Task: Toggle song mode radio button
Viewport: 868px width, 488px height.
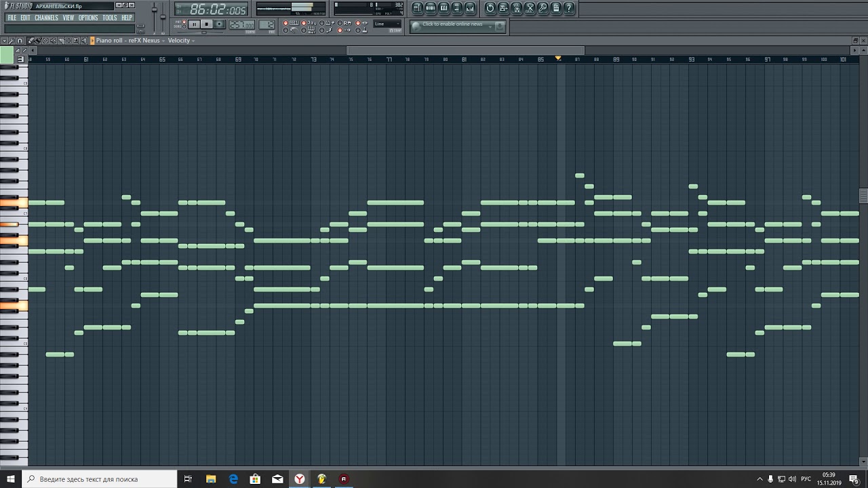Action: click(184, 26)
